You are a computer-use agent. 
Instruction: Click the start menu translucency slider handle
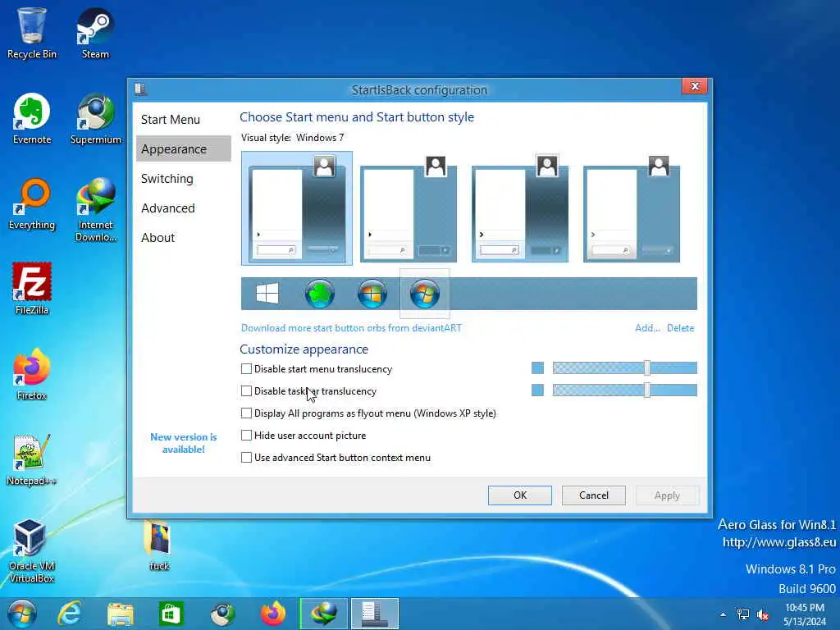[x=647, y=368]
